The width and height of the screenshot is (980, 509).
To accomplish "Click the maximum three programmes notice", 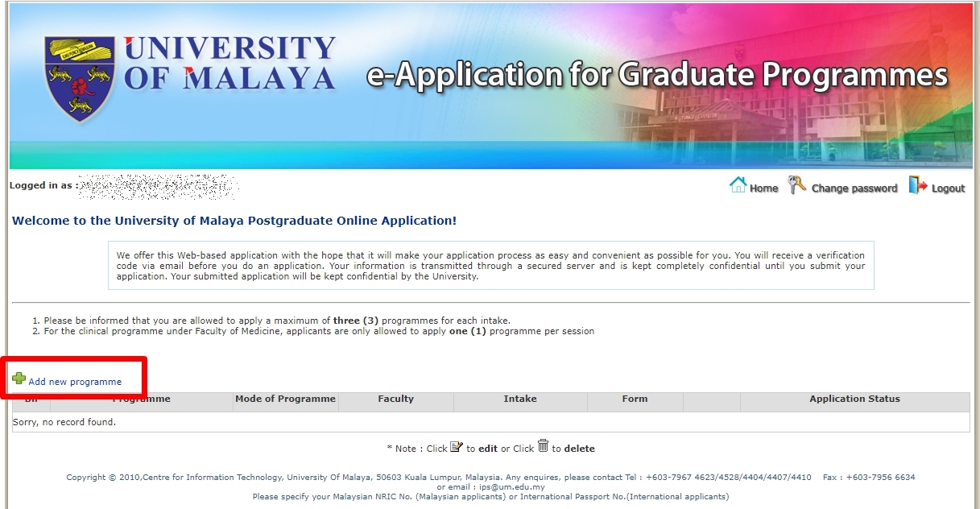I will 277,321.
